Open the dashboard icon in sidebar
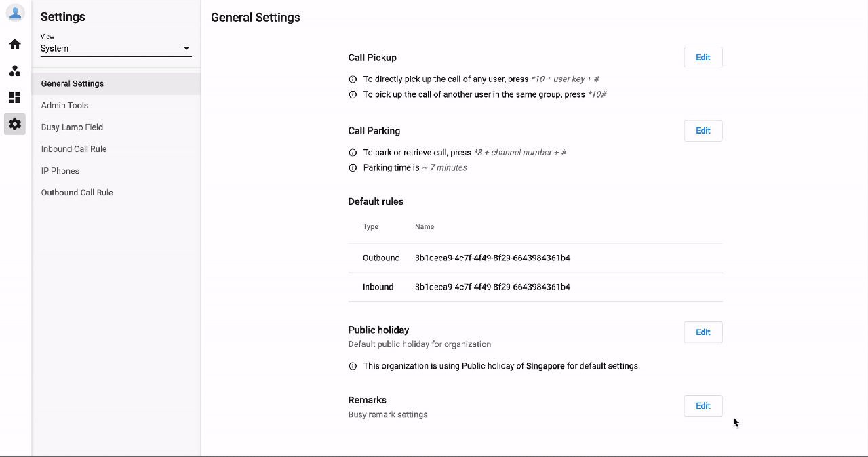This screenshot has width=868, height=457. tap(15, 98)
